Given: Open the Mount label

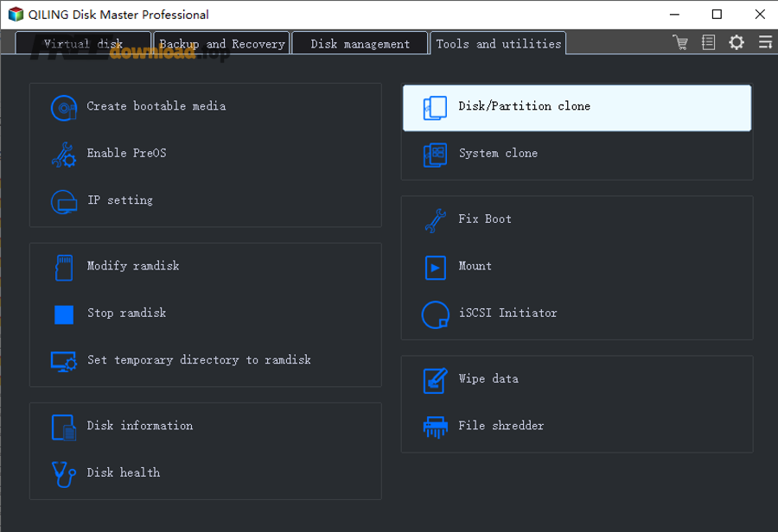Looking at the screenshot, I should [475, 266].
